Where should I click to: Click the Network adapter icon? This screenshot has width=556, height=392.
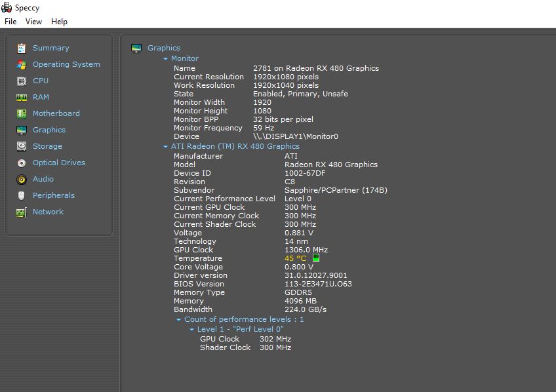pos(22,212)
